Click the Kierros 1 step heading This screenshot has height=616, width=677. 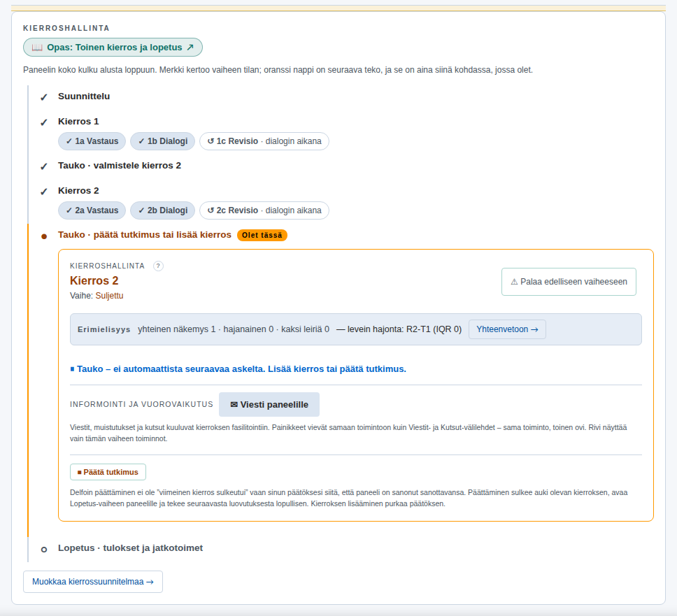(78, 122)
